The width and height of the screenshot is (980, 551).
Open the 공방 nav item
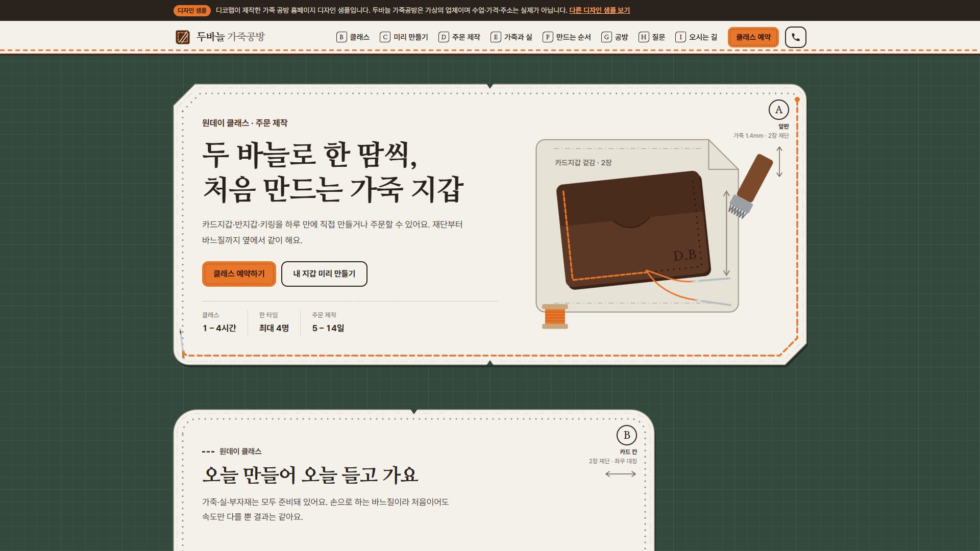click(615, 37)
